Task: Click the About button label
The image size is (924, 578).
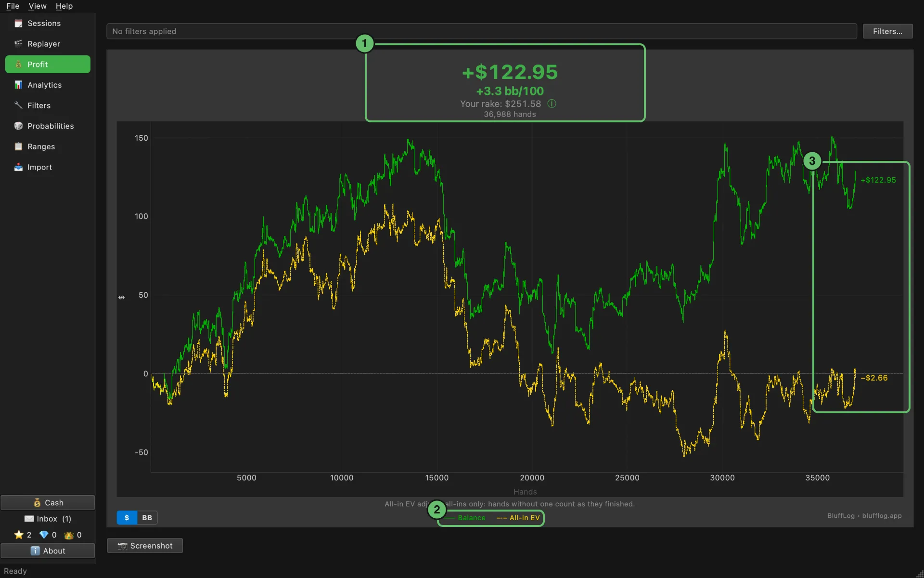Action: point(54,551)
